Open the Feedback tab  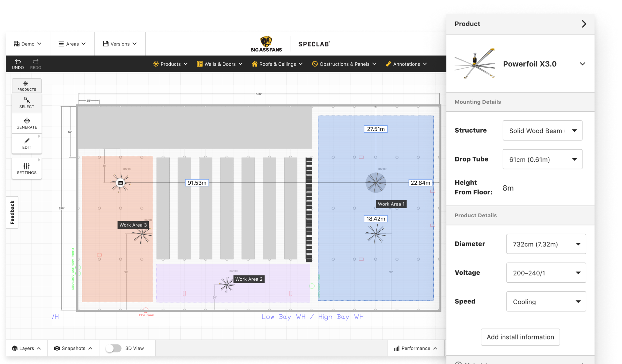pyautogui.click(x=12, y=212)
